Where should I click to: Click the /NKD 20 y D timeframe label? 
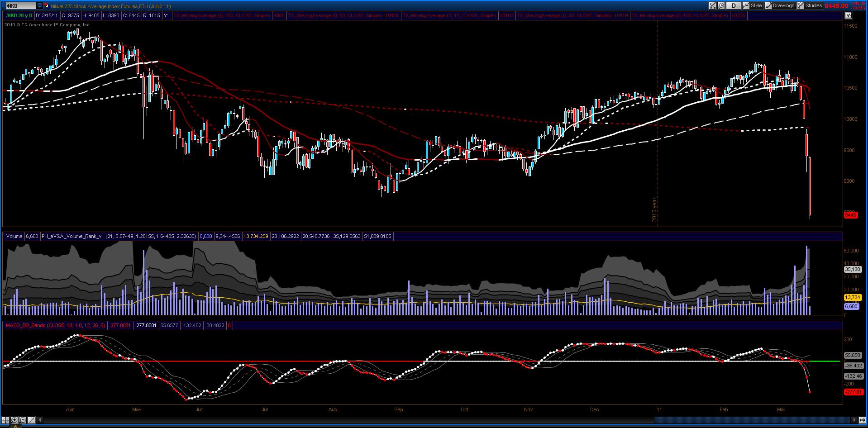pos(19,15)
